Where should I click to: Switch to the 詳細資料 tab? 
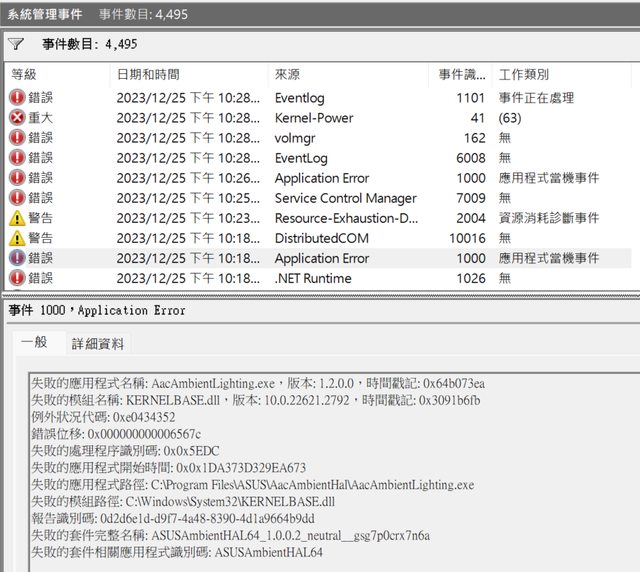pos(98,343)
